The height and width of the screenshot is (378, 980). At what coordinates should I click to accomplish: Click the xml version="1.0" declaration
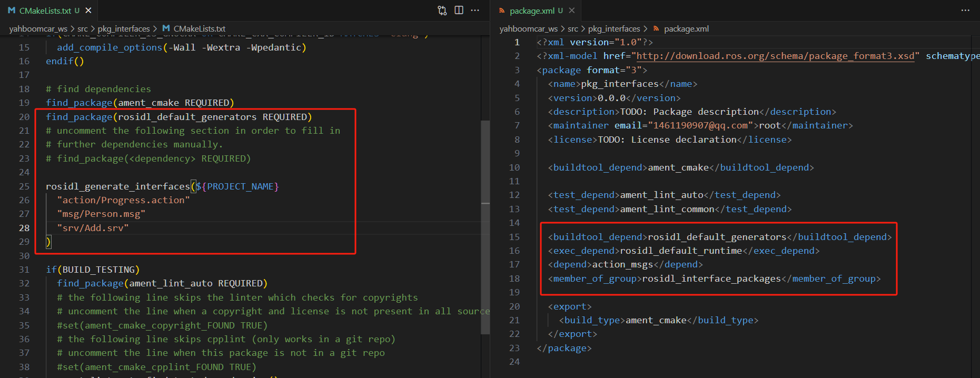(x=595, y=42)
